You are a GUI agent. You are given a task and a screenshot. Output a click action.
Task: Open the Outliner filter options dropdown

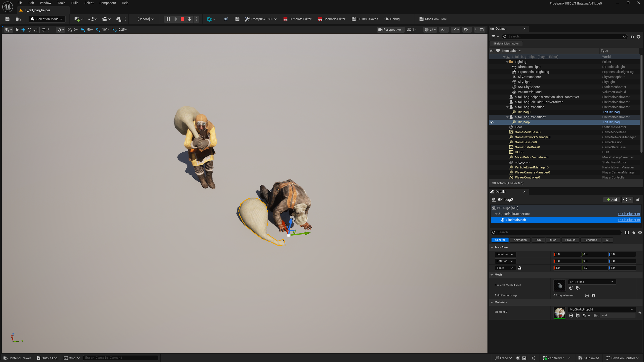tap(495, 37)
